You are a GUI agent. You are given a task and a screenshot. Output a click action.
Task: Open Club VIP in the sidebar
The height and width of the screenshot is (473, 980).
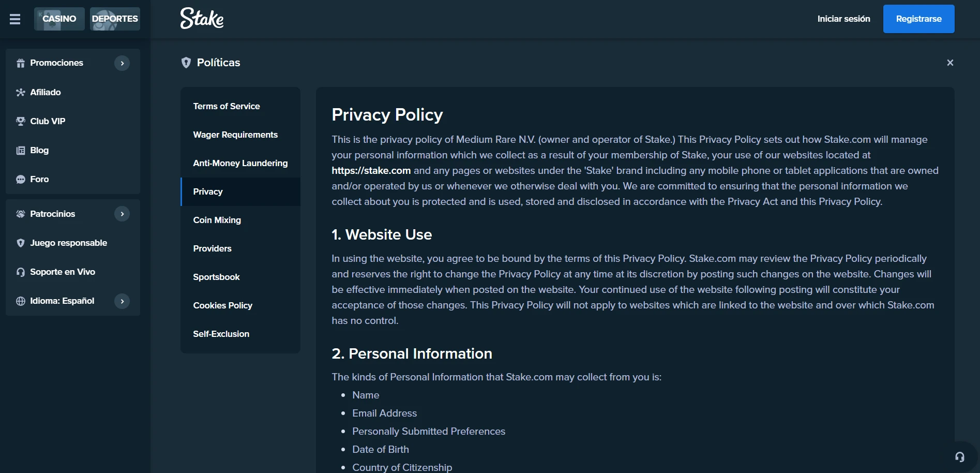(48, 121)
